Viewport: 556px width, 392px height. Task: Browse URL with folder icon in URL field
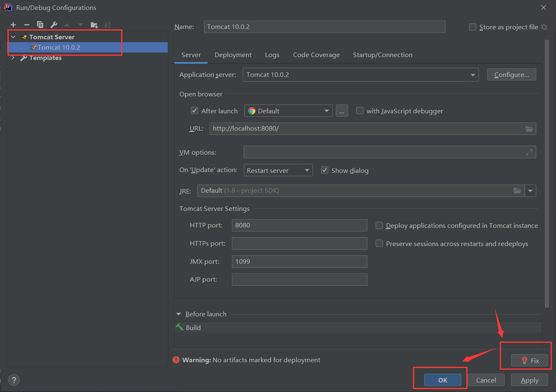pyautogui.click(x=529, y=129)
